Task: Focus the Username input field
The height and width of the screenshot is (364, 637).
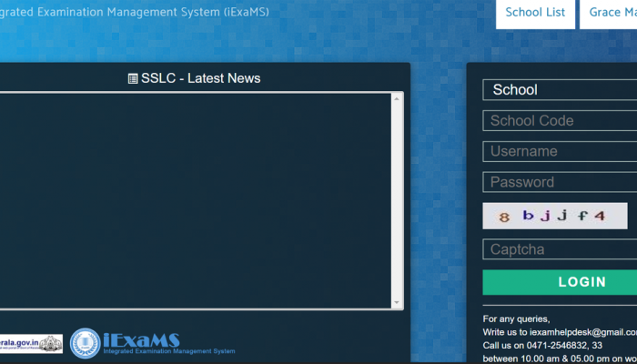Action: [x=560, y=152]
